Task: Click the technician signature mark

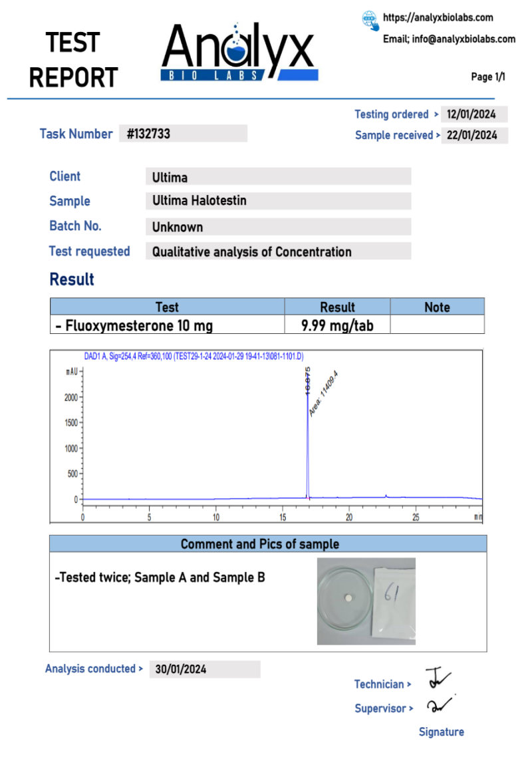Action: tap(438, 679)
